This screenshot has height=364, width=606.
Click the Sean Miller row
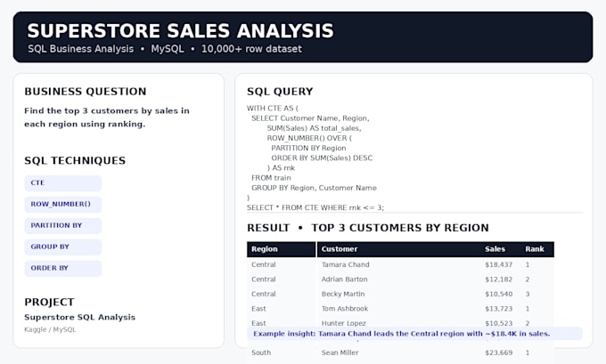click(400, 352)
